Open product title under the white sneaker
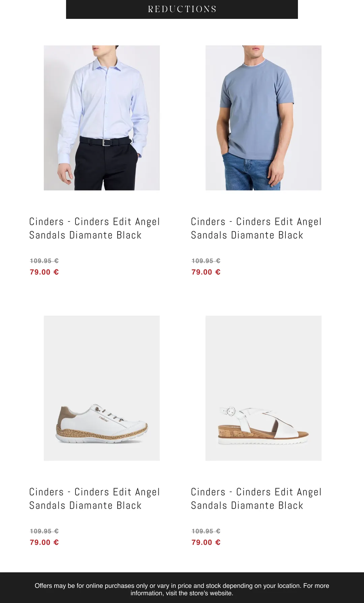The image size is (364, 603). (94, 499)
